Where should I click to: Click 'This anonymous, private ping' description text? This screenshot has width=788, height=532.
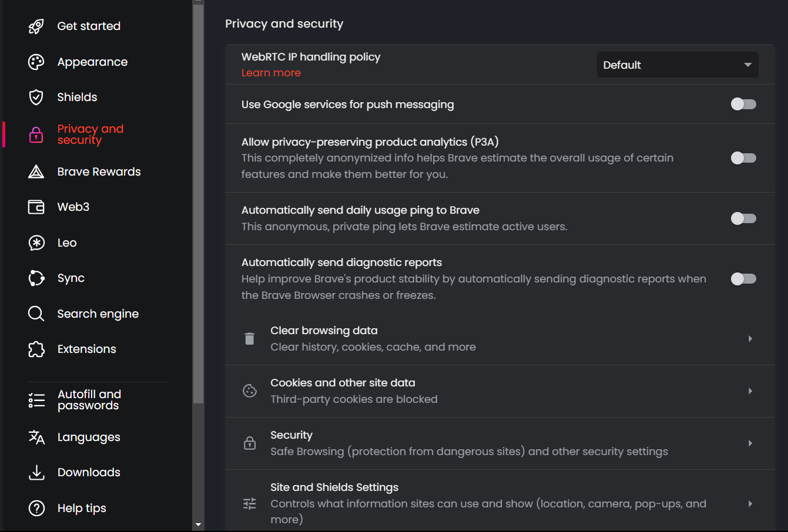(x=404, y=227)
